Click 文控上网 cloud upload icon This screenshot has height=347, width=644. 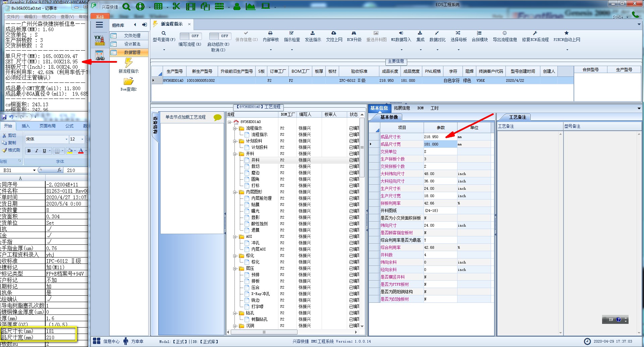(x=334, y=33)
